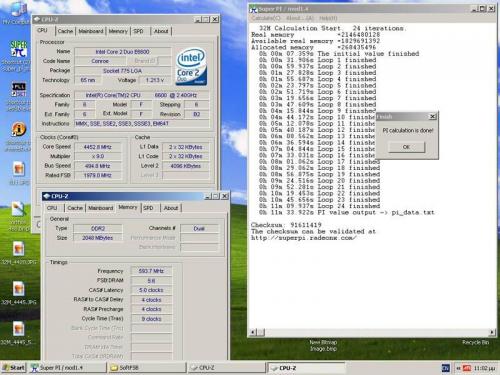Select the 32M_4420.JPG desktop file
This screenshot has width=500, height=375.
[x=19, y=253]
